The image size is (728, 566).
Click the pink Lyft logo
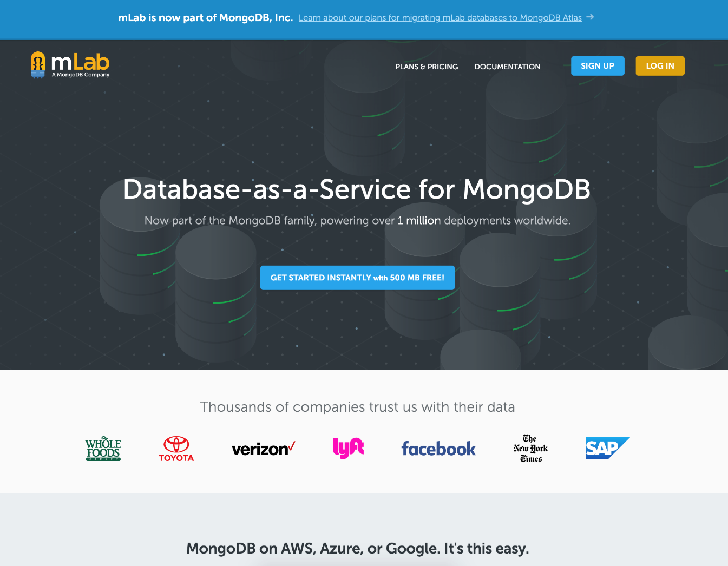tap(348, 448)
